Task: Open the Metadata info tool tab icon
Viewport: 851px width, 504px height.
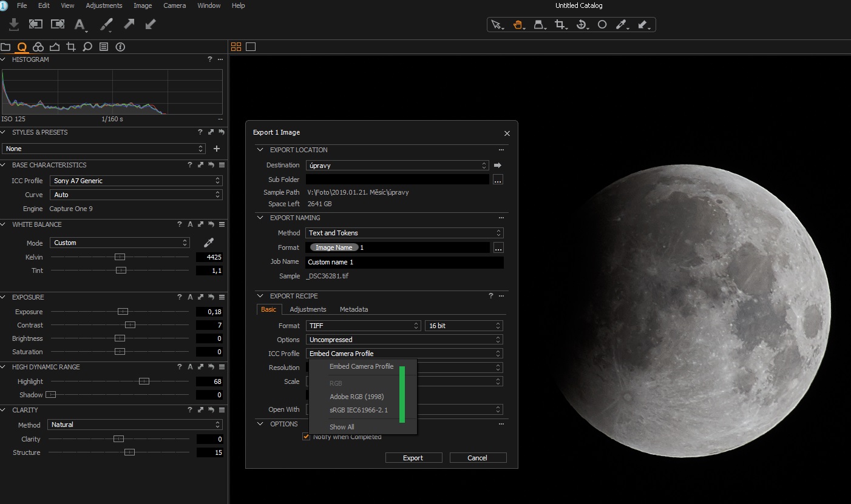Action: pyautogui.click(x=120, y=47)
